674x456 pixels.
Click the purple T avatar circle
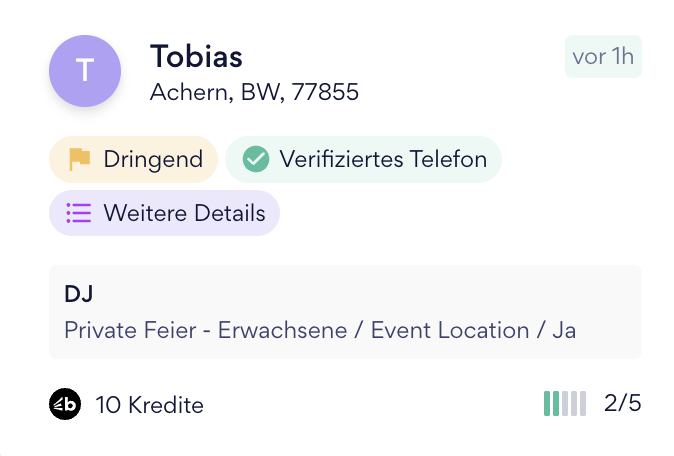coord(85,71)
